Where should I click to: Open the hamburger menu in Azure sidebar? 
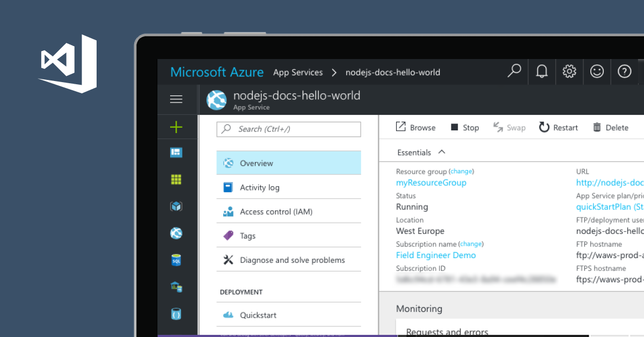(x=176, y=99)
